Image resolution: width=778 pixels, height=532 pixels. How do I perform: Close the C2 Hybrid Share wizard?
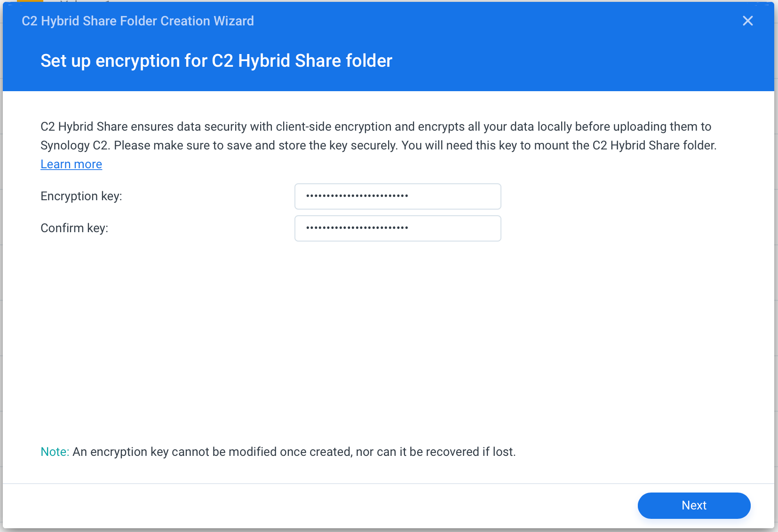[747, 21]
